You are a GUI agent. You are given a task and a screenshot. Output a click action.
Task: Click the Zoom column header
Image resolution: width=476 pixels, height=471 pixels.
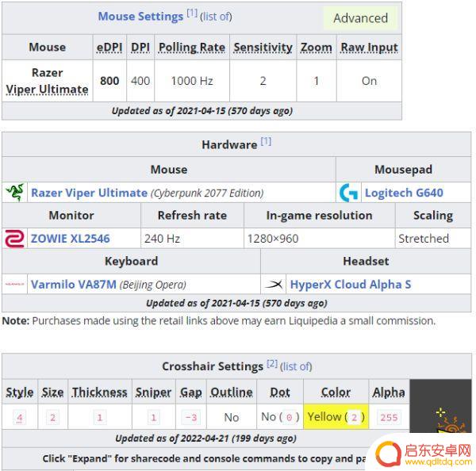317,48
